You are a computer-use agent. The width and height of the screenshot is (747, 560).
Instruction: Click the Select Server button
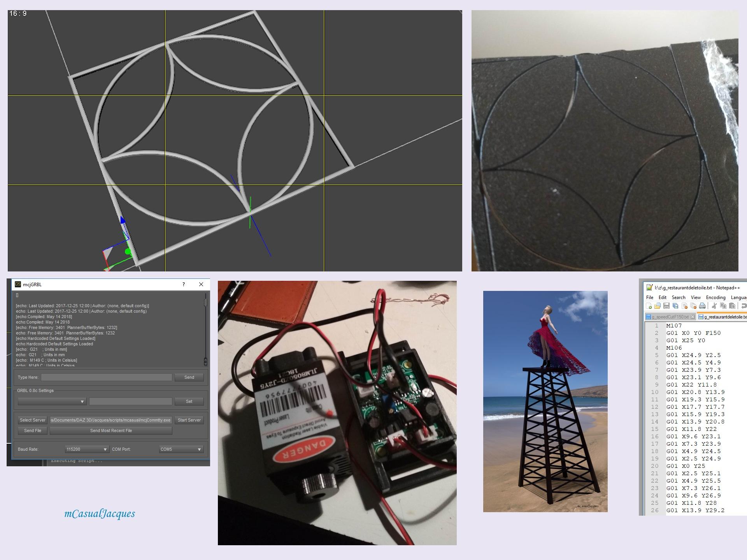(x=33, y=420)
